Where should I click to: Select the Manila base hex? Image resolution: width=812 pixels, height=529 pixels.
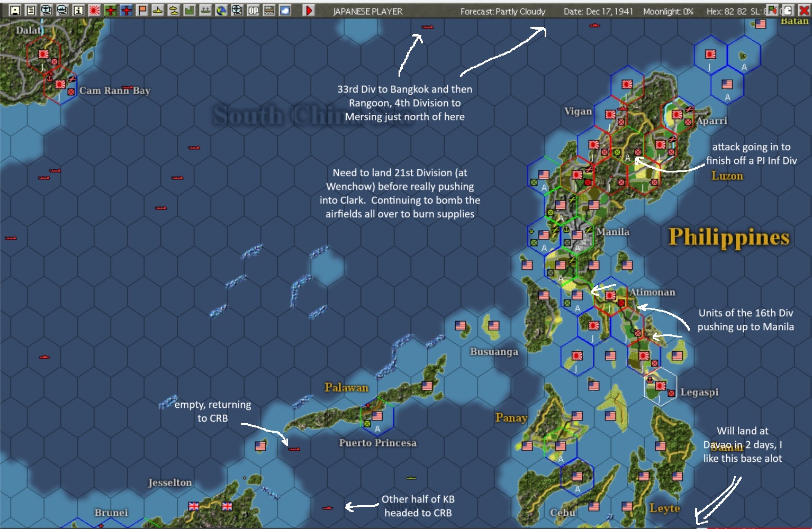tap(577, 235)
